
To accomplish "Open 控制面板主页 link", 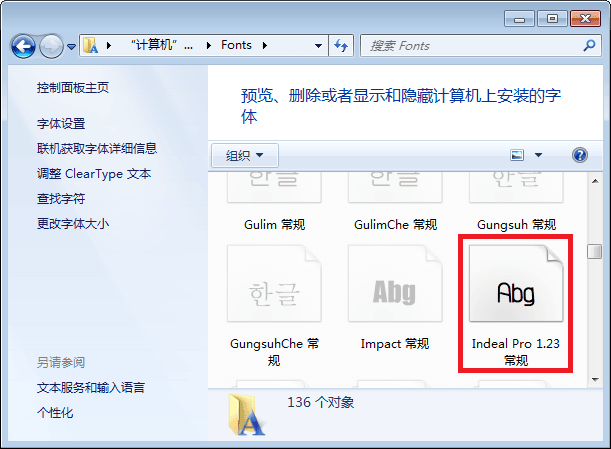I will tap(73, 87).
